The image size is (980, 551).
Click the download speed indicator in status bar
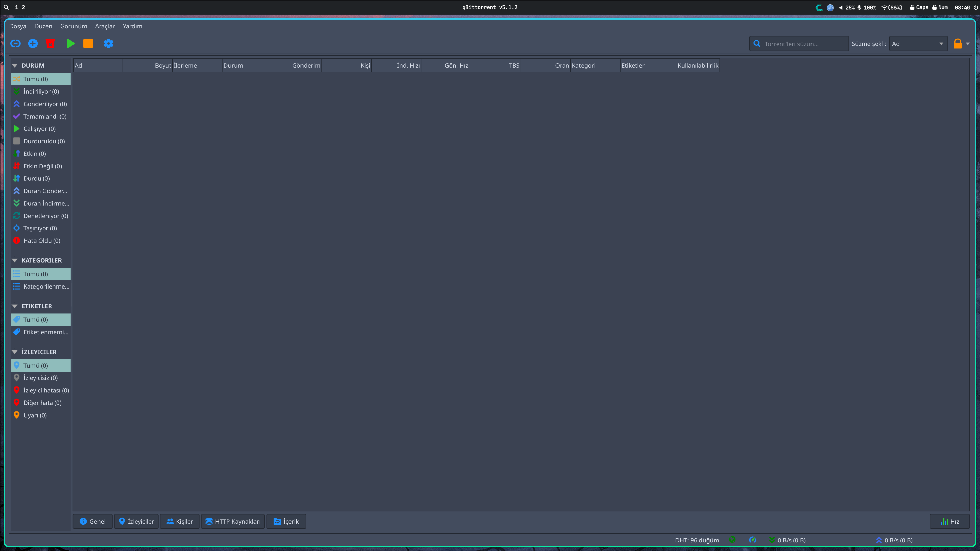(x=787, y=540)
